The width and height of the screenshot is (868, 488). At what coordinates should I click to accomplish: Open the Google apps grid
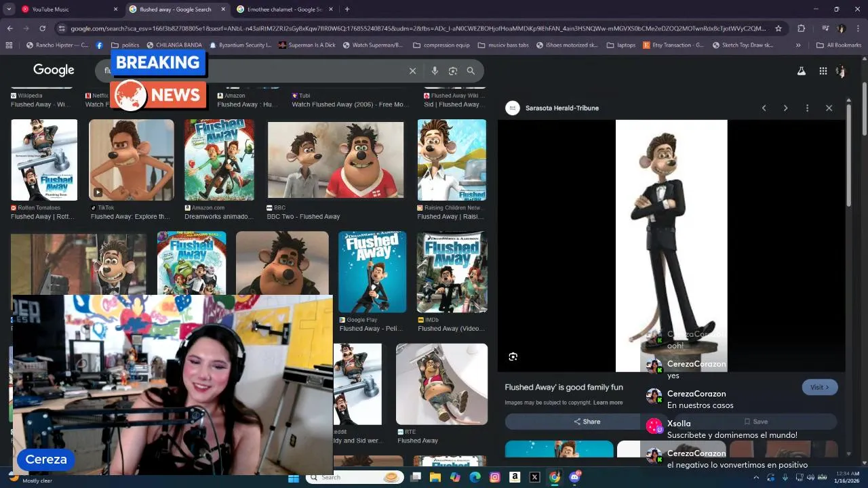(823, 70)
